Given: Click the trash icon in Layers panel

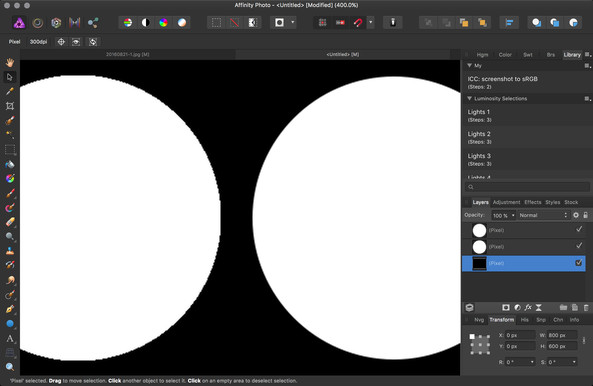Looking at the screenshot, I should [x=586, y=308].
